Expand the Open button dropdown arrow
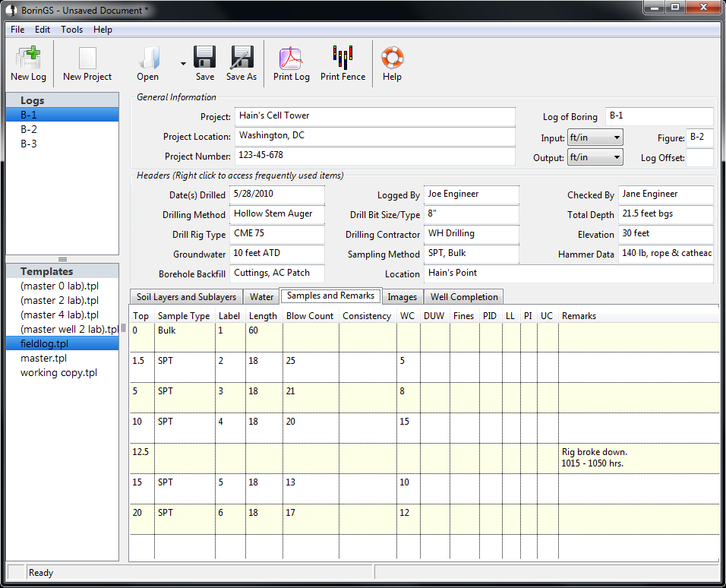This screenshot has height=588, width=726. pyautogui.click(x=183, y=65)
